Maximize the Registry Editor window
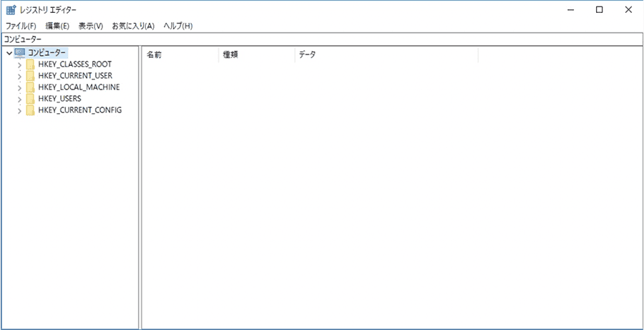 point(599,10)
